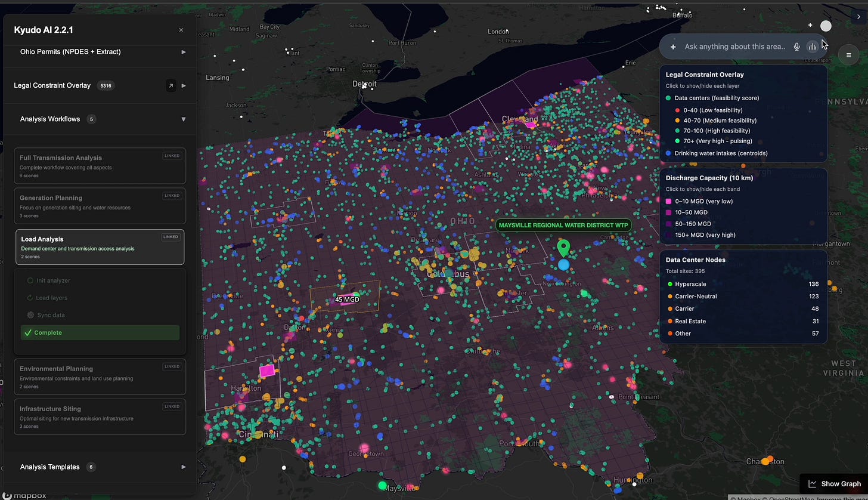Toggle the 150+ MGD (very high) band
The image size is (868, 500).
tap(700, 235)
